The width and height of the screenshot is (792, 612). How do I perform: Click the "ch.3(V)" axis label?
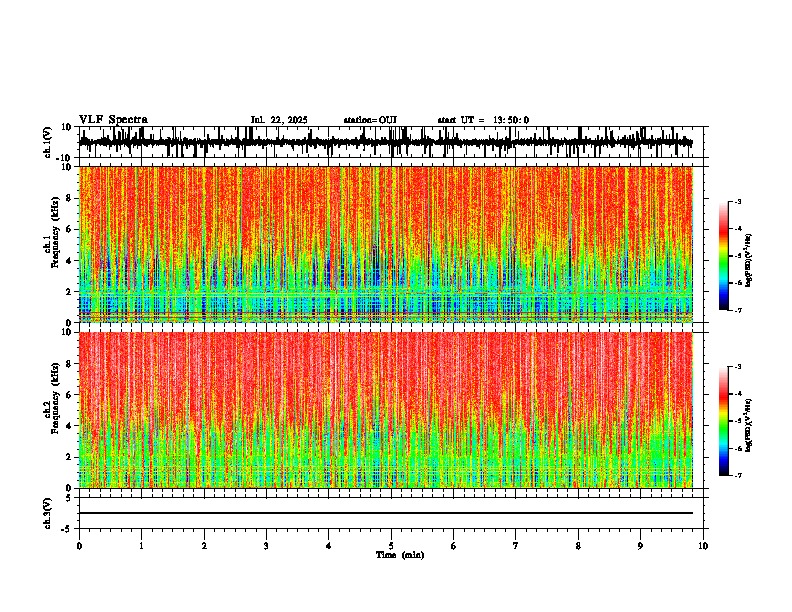point(48,514)
